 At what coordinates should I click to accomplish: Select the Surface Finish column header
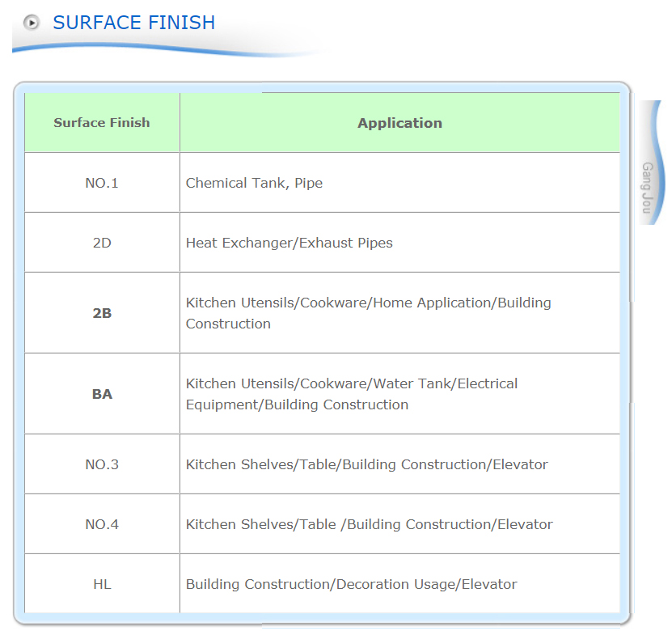102,123
